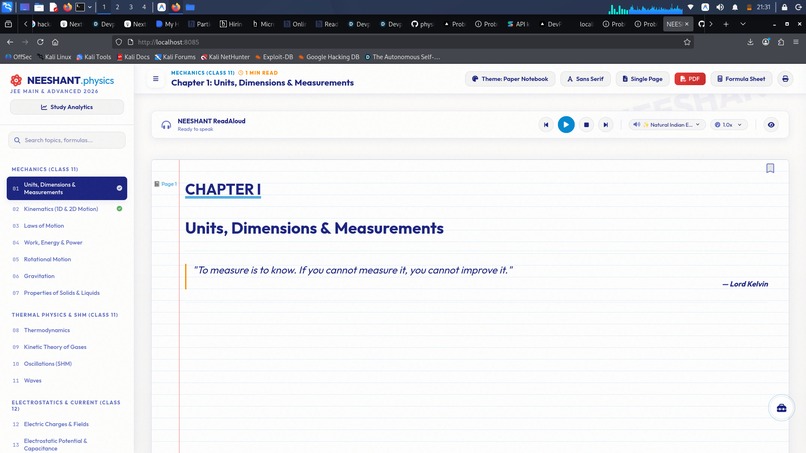806x453 pixels.
Task: Switch to the Parti browser tab
Action: [x=199, y=24]
